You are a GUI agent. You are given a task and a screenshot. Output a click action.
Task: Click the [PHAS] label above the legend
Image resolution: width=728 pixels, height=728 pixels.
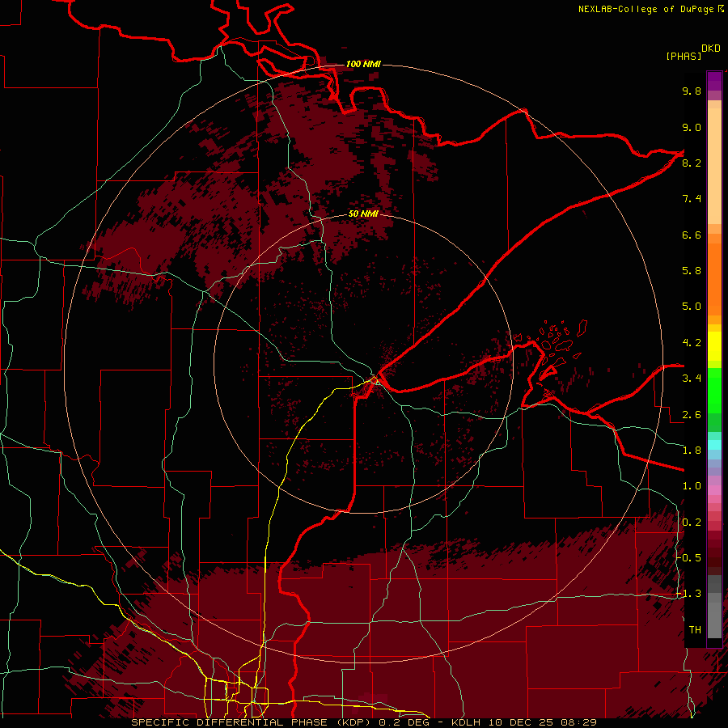(x=684, y=57)
